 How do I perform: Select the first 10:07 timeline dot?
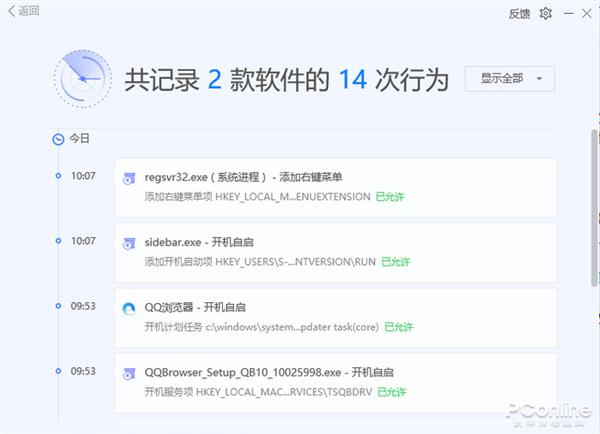click(x=58, y=176)
